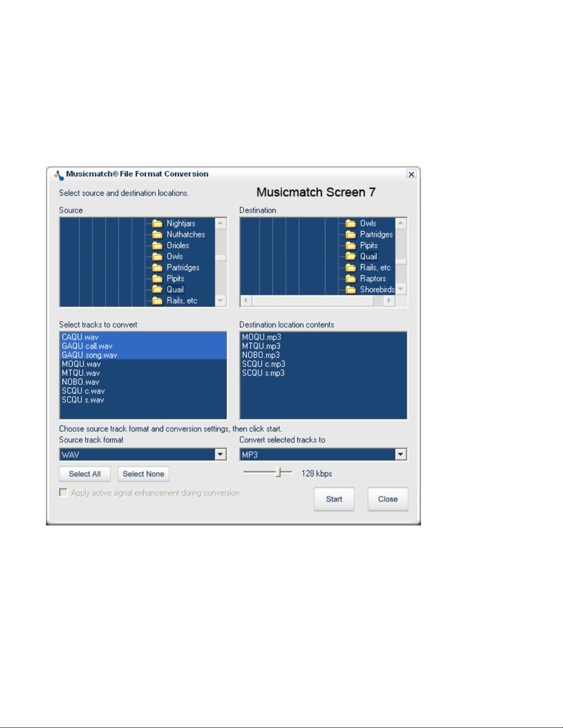The image size is (563, 728).
Task: Click the Nightjars folder icon in Source
Action: 158,224
